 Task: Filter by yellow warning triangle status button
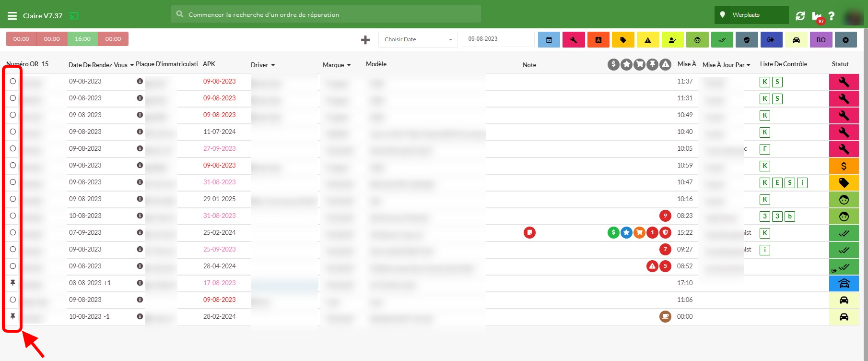click(648, 40)
